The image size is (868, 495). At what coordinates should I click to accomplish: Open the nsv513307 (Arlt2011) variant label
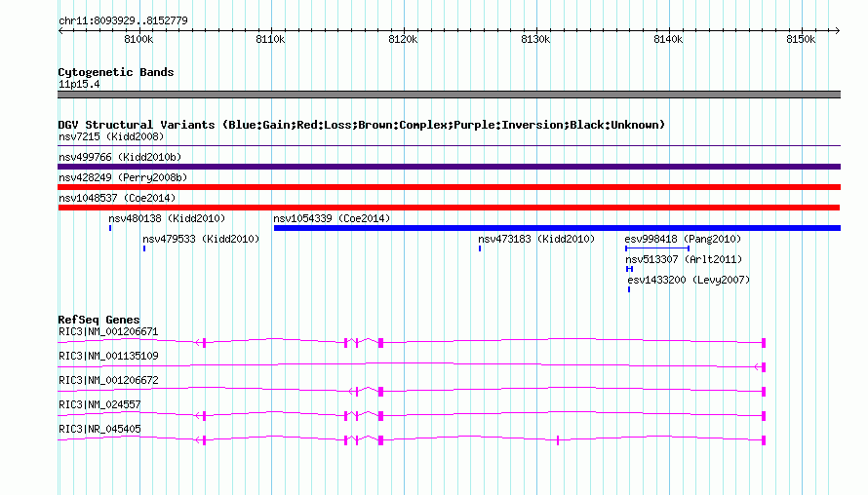coord(684,259)
